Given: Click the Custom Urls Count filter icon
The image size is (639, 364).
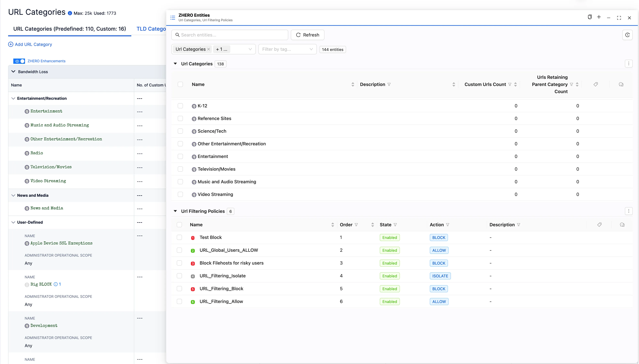Looking at the screenshot, I should [x=510, y=84].
